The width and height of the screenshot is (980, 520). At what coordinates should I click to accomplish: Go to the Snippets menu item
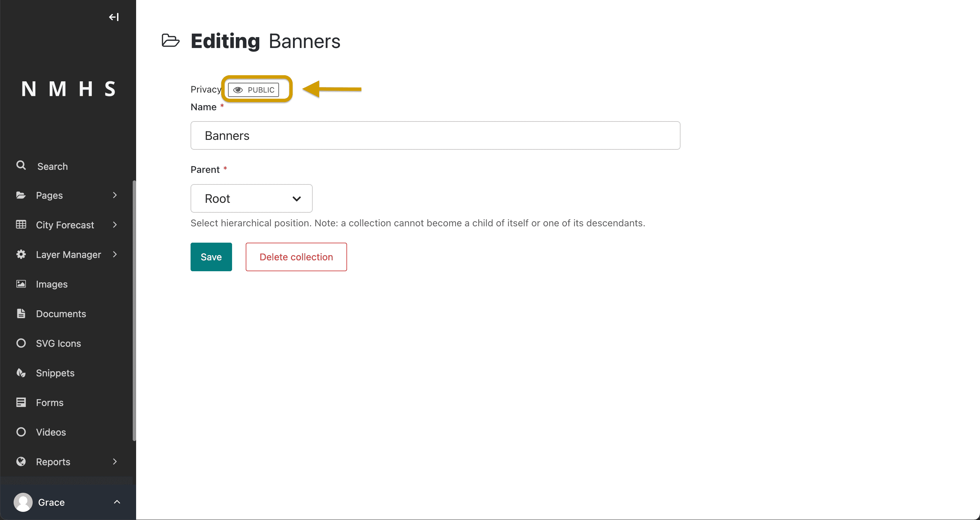(x=55, y=373)
